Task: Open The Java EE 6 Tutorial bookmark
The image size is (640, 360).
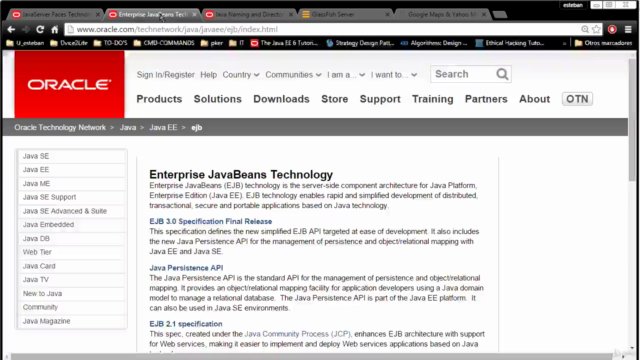Action: click(x=284, y=43)
